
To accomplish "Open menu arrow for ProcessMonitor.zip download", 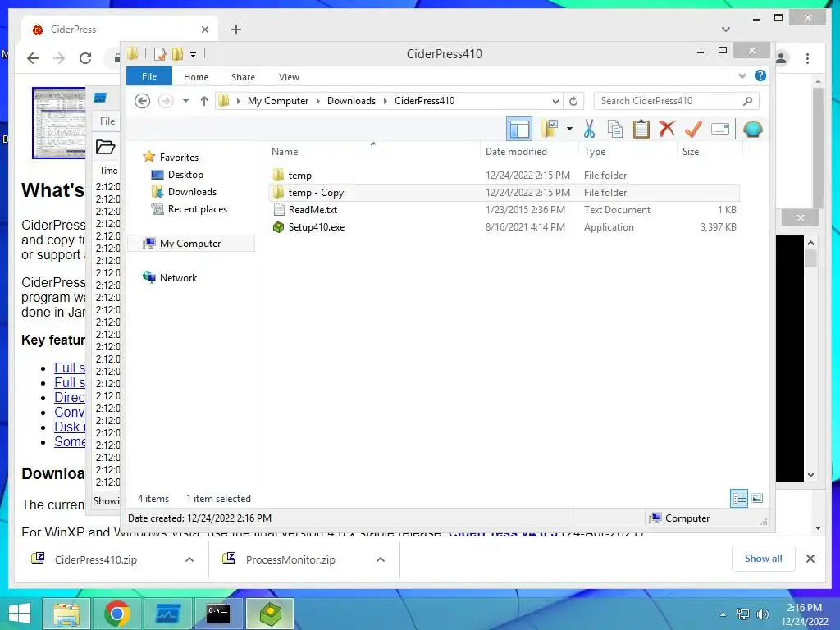I will (381, 559).
